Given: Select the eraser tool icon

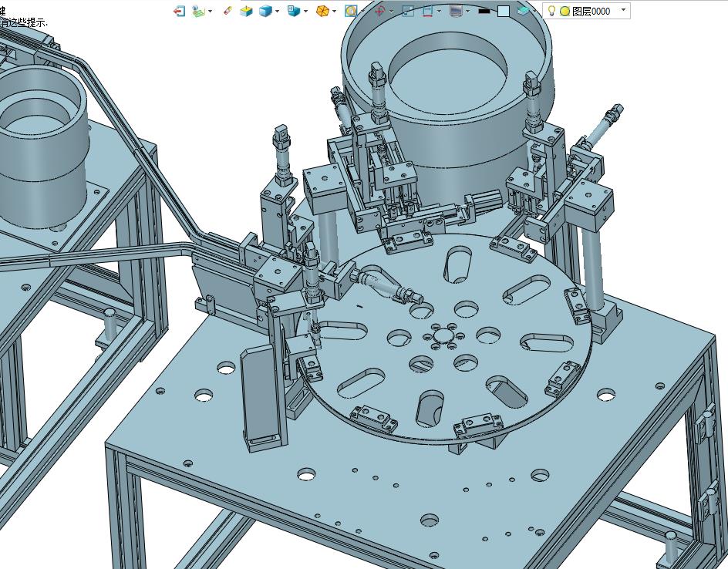Looking at the screenshot, I should pos(227,11).
